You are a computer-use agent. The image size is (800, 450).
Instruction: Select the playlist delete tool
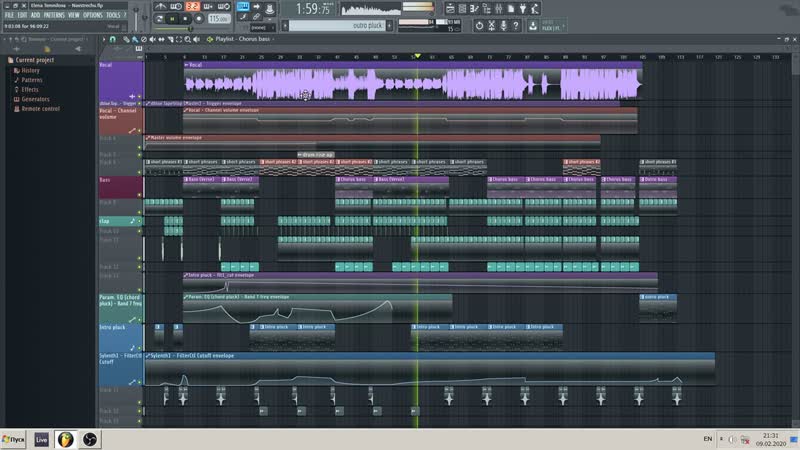(x=144, y=39)
